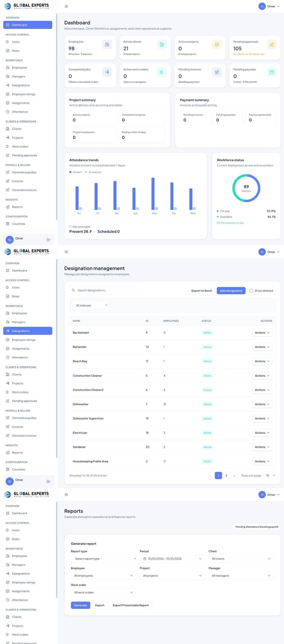The image size is (284, 644).
Task: Click the building icon on the Active clients card
Action: (x=162, y=45)
